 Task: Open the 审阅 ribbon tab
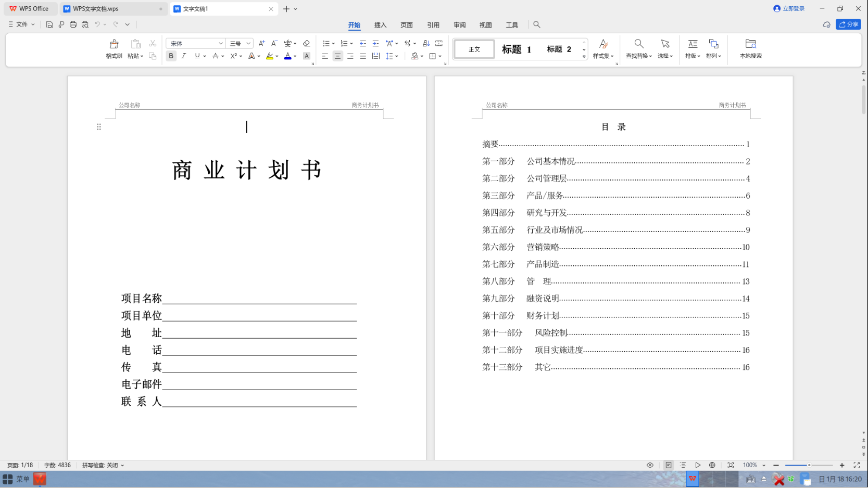[x=459, y=25]
